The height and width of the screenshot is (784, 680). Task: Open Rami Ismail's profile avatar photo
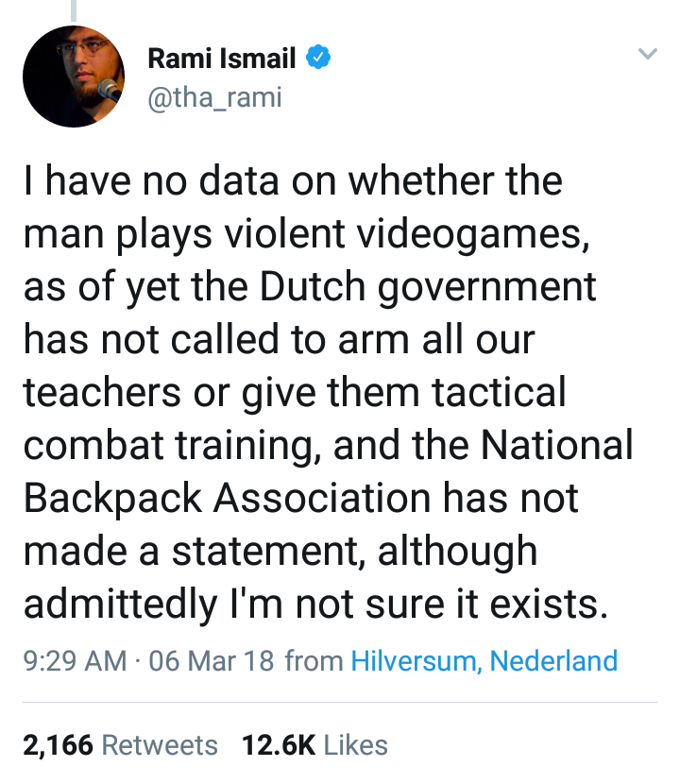click(x=74, y=77)
